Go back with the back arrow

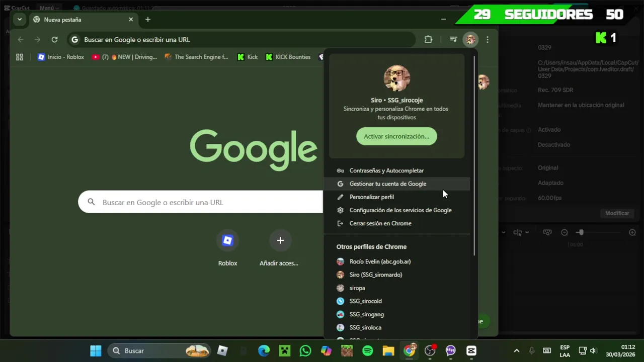click(21, 40)
